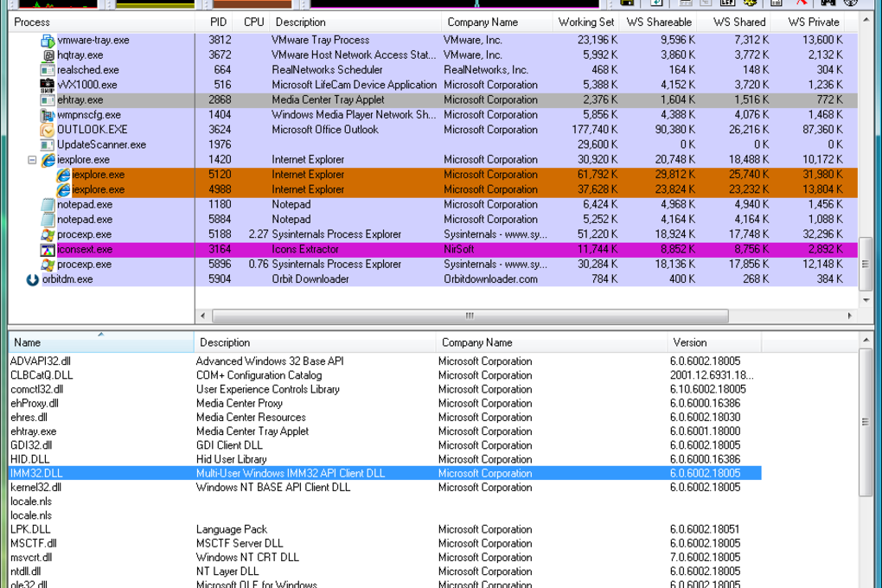The height and width of the screenshot is (588, 882).
Task: Click the ehtray.exe process icon
Action: (48, 100)
